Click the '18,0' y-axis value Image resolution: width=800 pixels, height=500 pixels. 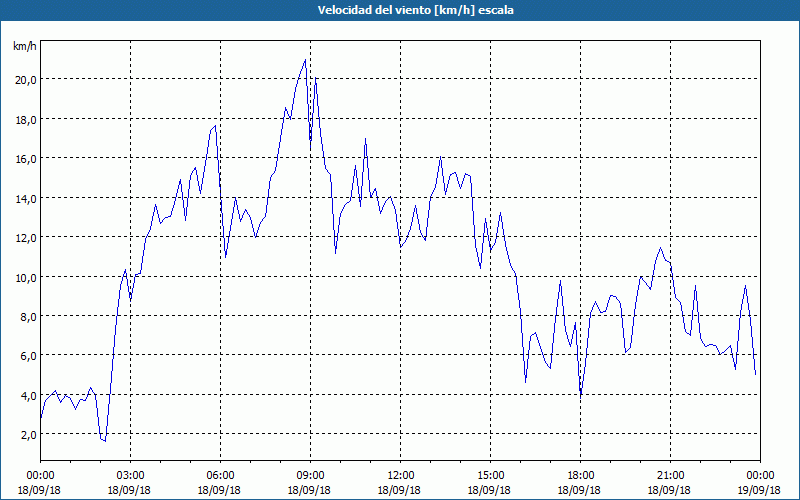coord(27,119)
